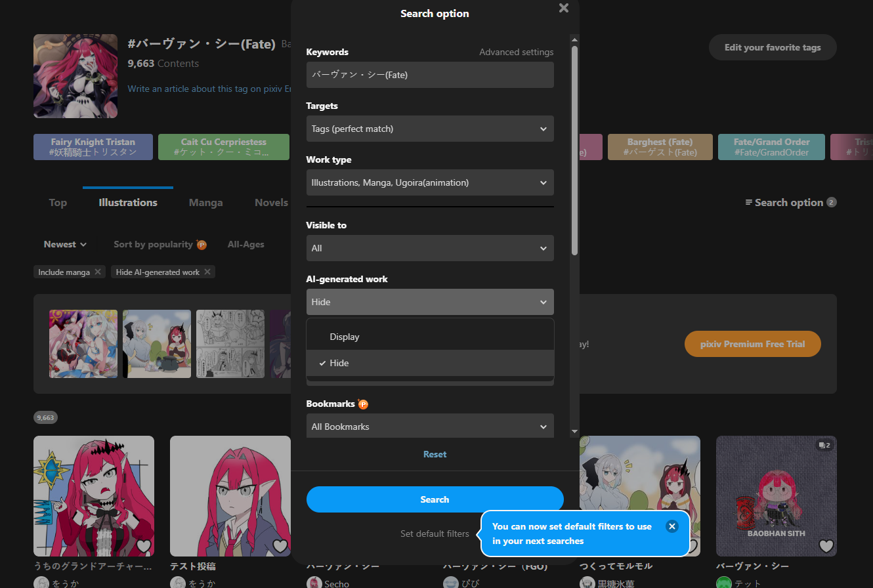
Task: Open the テスト投稿 artwork thumbnail
Action: pyautogui.click(x=230, y=496)
